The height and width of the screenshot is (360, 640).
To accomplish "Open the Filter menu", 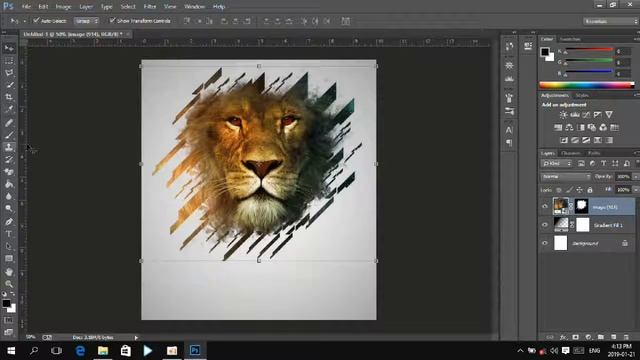I will [150, 7].
